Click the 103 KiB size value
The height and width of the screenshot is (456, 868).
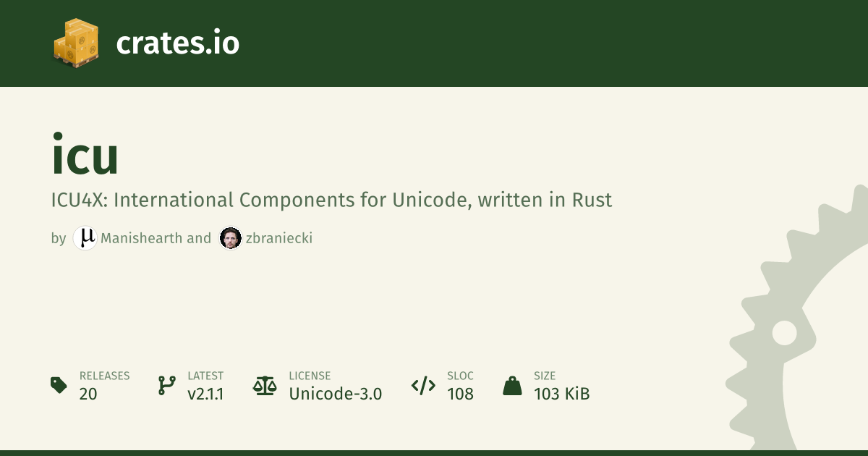[561, 394]
